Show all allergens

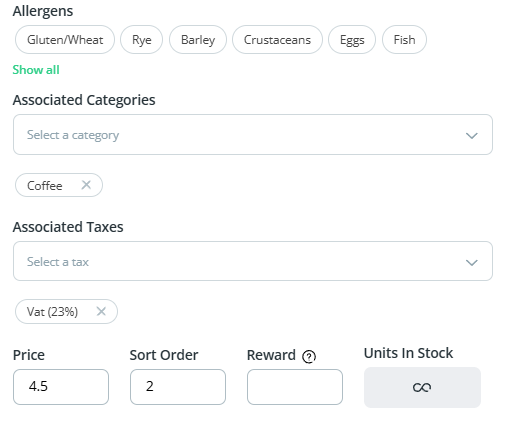pos(36,70)
